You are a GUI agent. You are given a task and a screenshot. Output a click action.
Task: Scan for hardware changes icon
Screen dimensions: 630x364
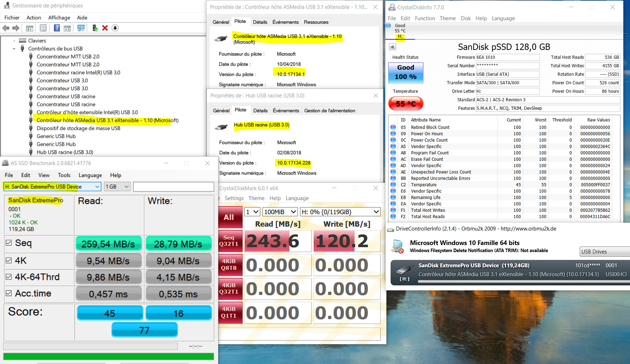81,28
